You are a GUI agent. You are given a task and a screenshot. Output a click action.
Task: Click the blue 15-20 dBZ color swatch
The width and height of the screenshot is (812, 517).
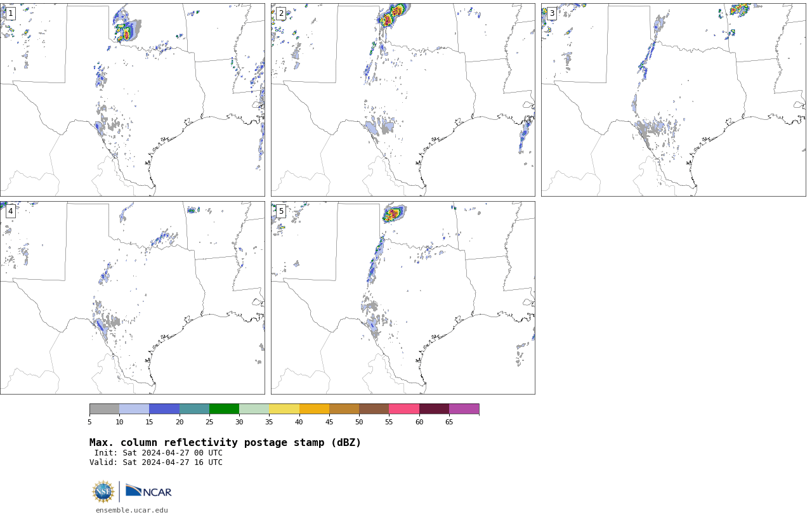164,409
